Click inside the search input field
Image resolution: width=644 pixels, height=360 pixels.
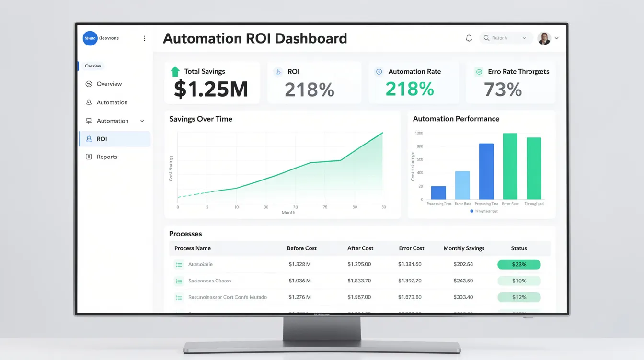[x=503, y=37]
